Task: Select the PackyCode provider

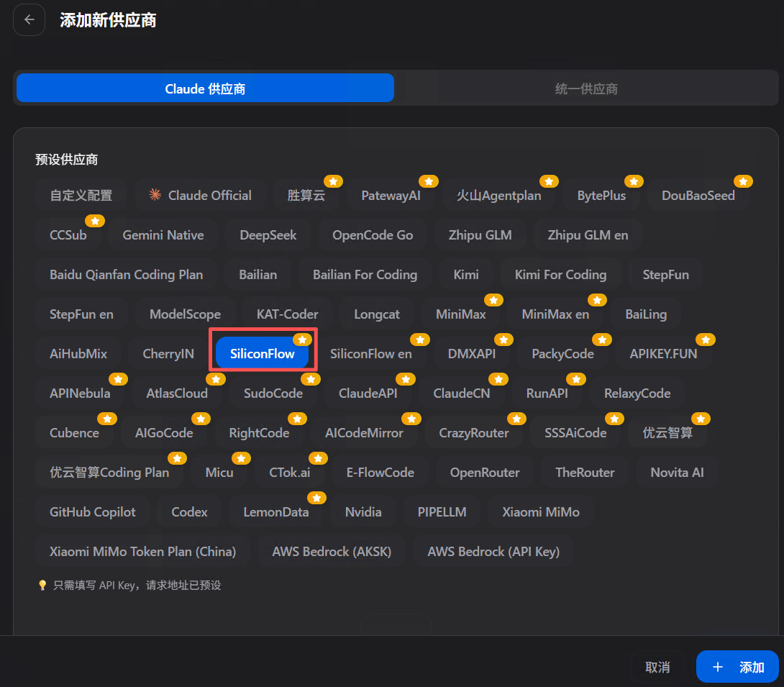Action: (562, 353)
